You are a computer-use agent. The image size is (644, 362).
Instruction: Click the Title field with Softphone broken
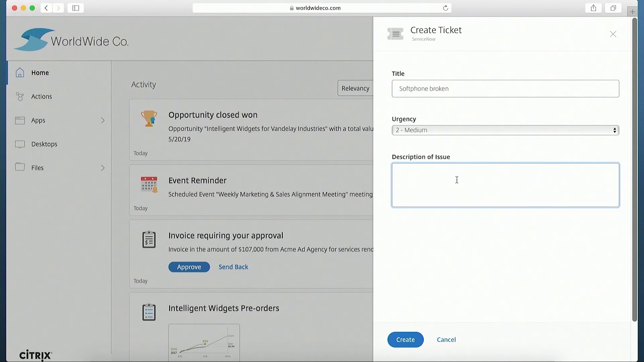[506, 88]
